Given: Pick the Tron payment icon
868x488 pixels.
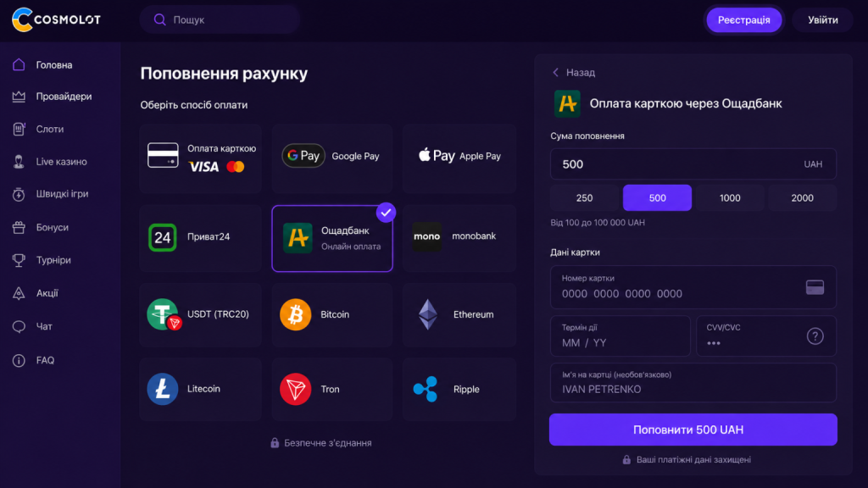Looking at the screenshot, I should tap(295, 389).
